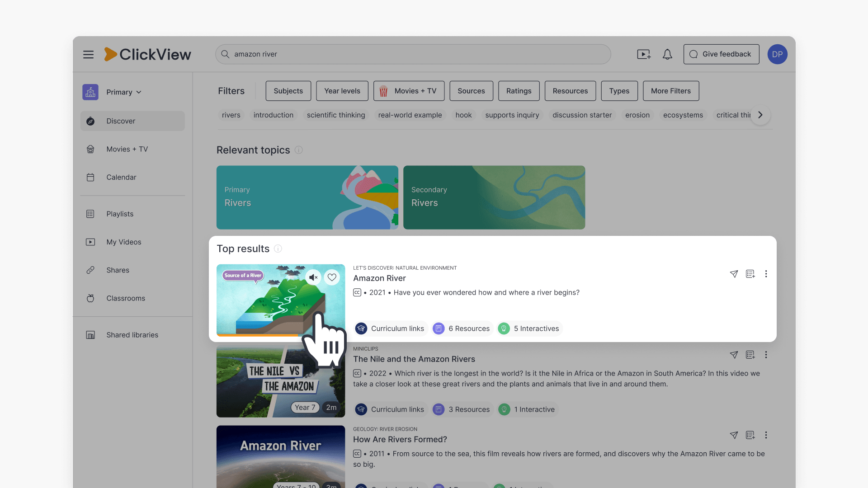The width and height of the screenshot is (868, 488).
Task: Open 6 Resources for Amazon River
Action: [x=462, y=328]
